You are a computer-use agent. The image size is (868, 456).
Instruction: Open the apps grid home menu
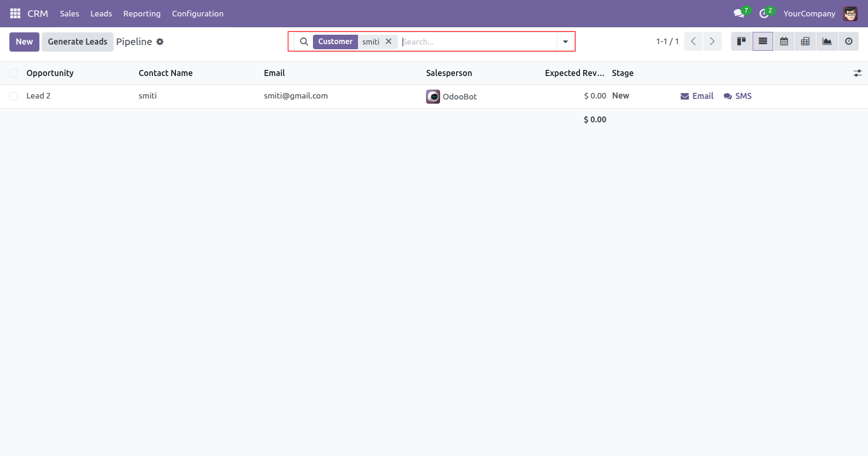pos(15,14)
